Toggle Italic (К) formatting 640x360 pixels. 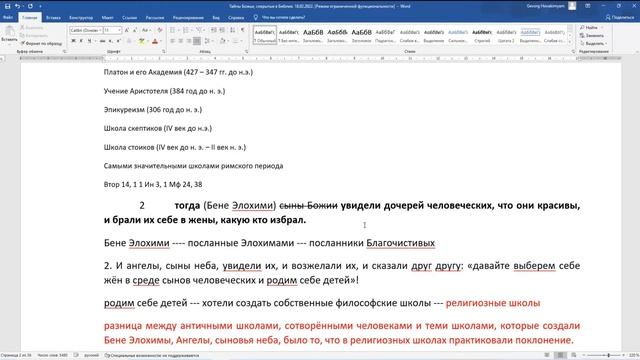tap(81, 41)
